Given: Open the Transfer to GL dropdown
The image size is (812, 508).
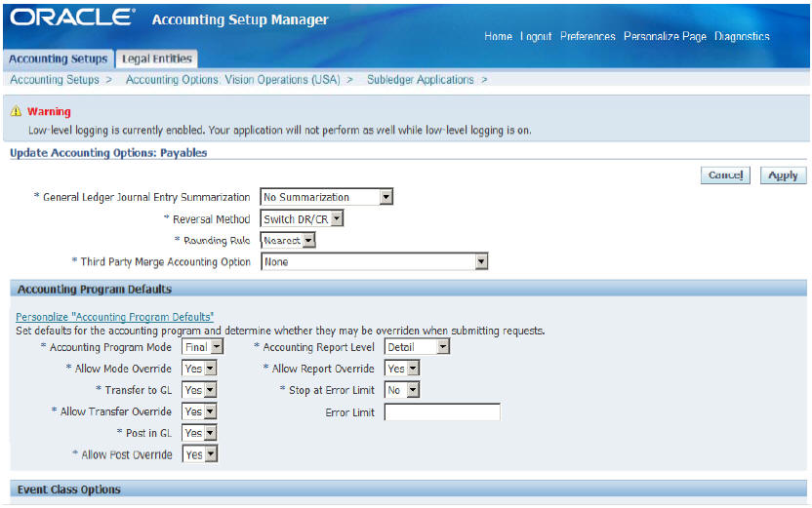Looking at the screenshot, I should pos(199,390).
